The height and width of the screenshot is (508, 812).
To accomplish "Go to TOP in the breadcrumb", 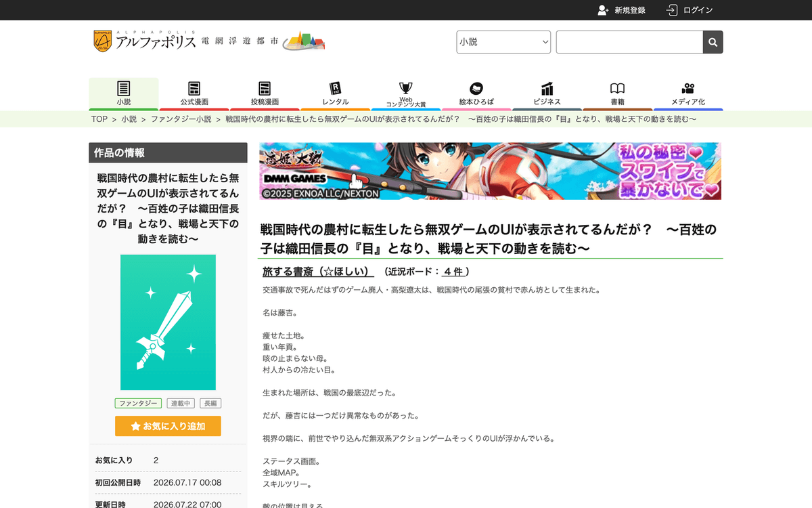I will 99,119.
